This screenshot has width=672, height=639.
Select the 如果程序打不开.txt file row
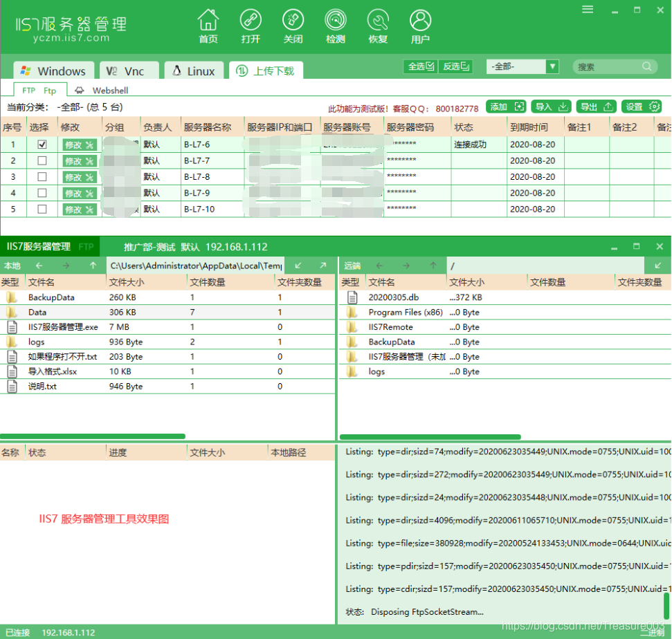[x=167, y=357]
